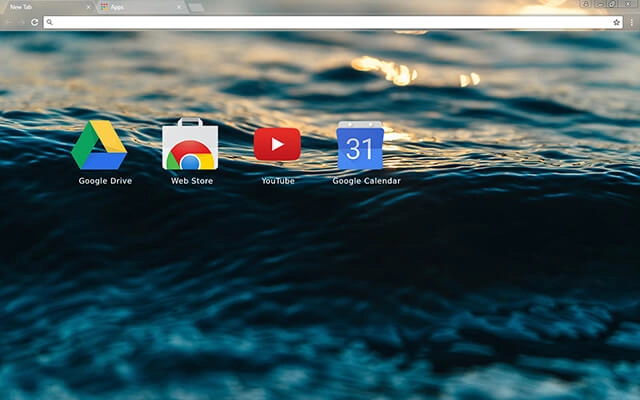Close the New Tab tab
Screen dimensions: 640x400
[88, 7]
